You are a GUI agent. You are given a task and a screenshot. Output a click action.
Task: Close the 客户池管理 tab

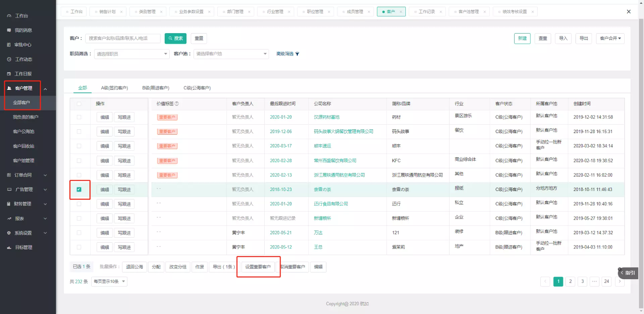coord(485,12)
